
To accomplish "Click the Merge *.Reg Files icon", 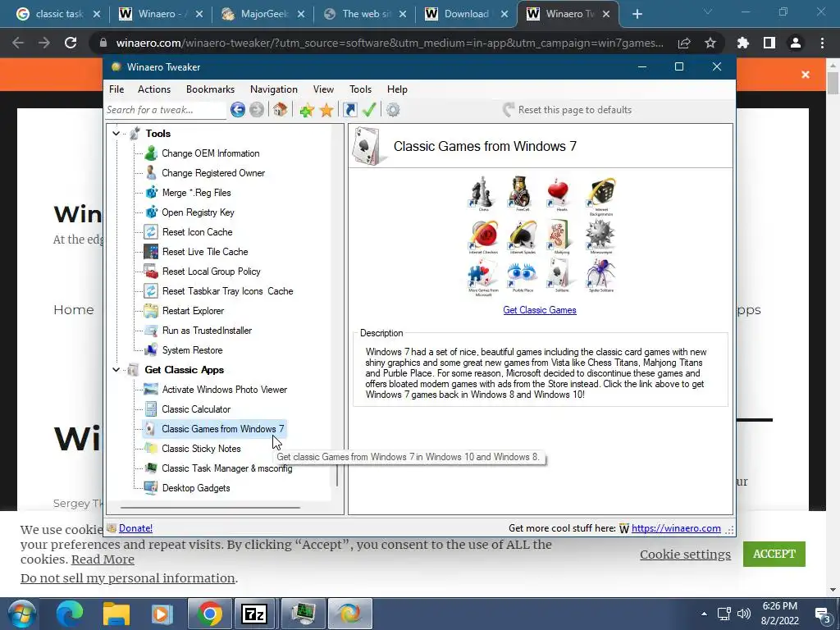I will pyautogui.click(x=151, y=192).
